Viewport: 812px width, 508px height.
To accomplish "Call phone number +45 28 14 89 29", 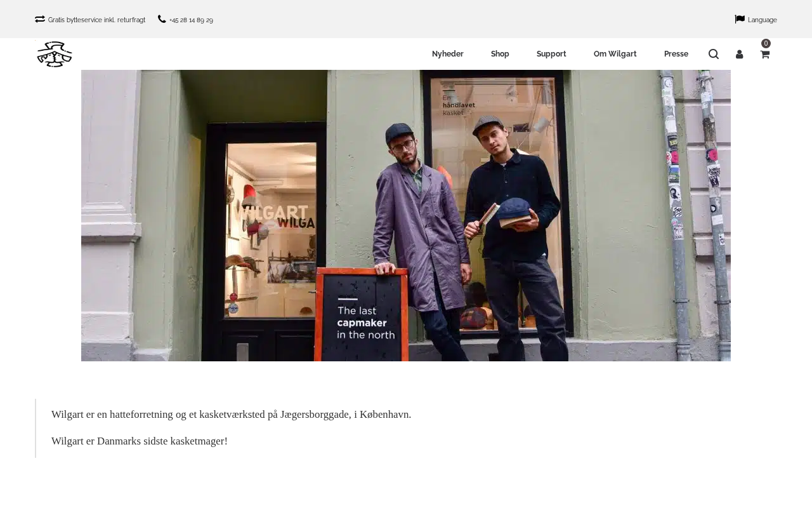I will tap(191, 20).
